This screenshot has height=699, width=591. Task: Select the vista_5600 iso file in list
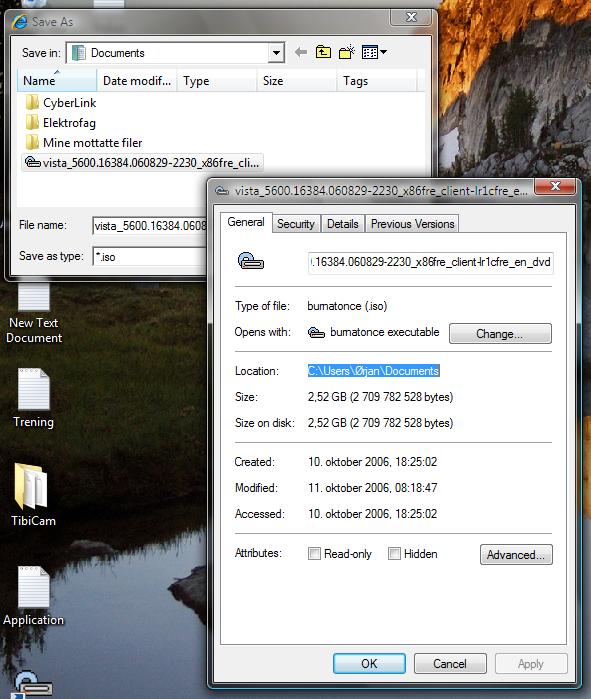point(142,162)
